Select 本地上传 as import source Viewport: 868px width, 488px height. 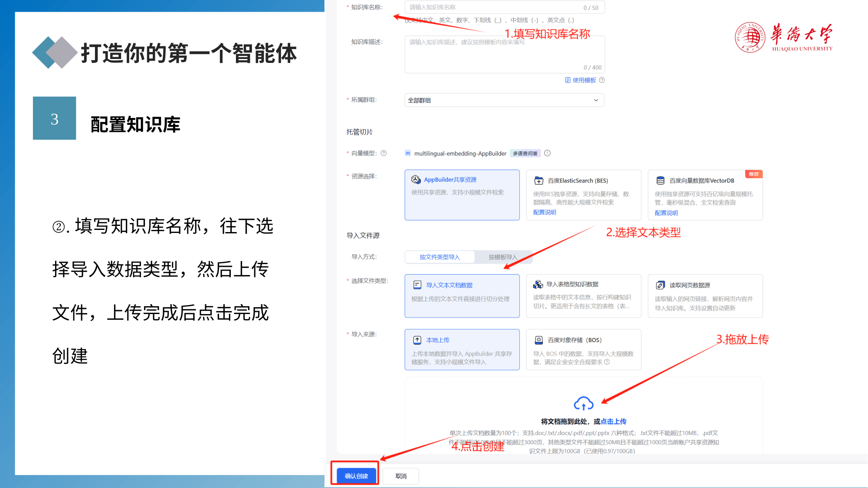point(462,350)
